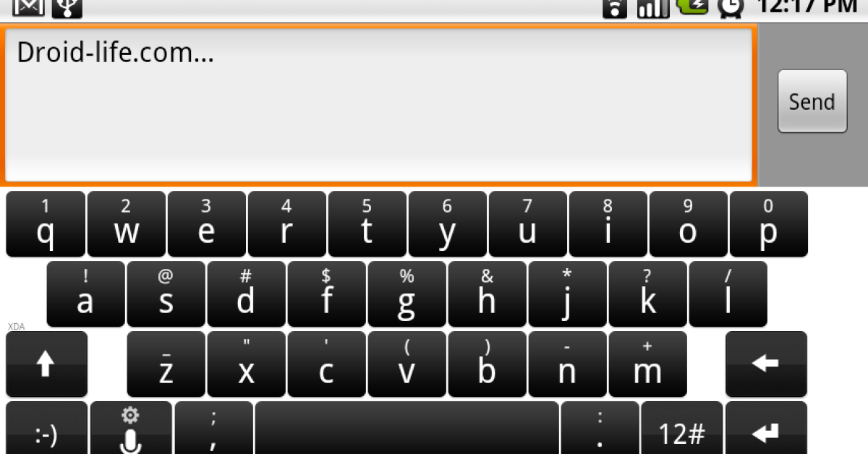
Task: Focus the message field containing Droid-life.com...
Action: click(380, 105)
